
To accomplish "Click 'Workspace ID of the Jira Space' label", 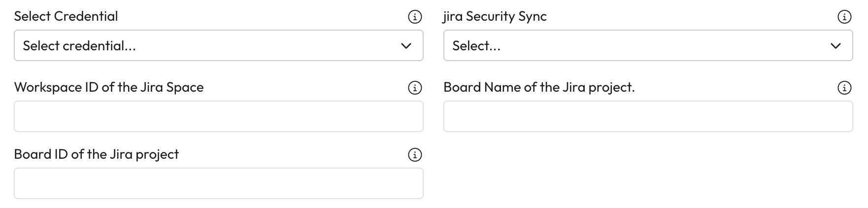I will point(109,87).
